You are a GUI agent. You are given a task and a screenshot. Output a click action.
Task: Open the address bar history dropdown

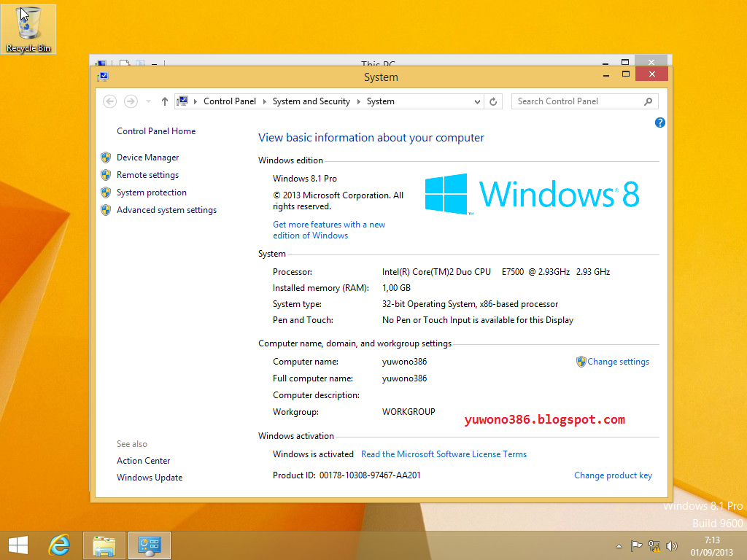(477, 101)
